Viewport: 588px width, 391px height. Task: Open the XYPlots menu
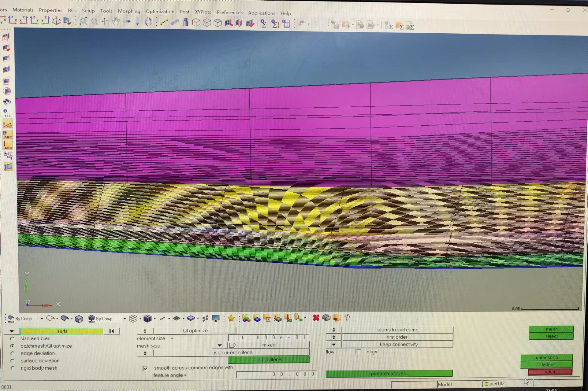click(x=203, y=12)
